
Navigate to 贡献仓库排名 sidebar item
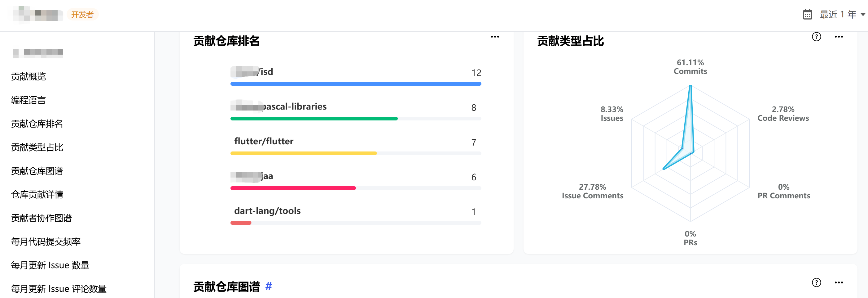(37, 124)
